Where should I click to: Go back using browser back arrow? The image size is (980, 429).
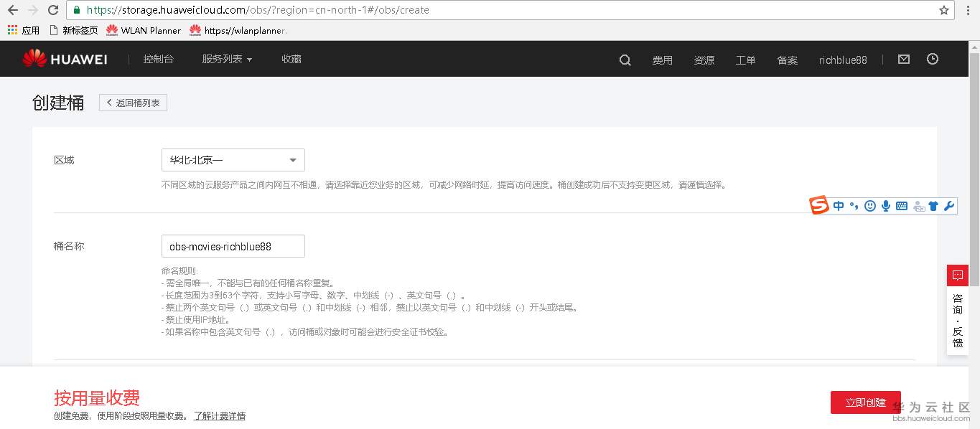(12, 10)
